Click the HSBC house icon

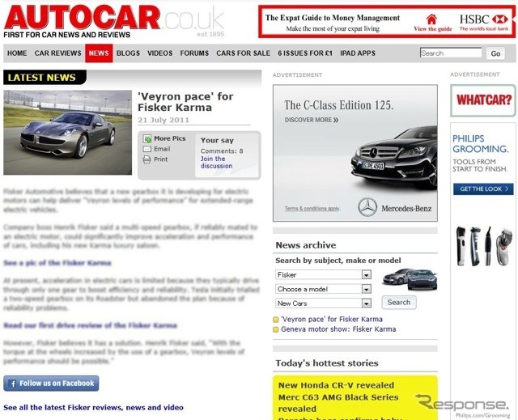click(431, 19)
